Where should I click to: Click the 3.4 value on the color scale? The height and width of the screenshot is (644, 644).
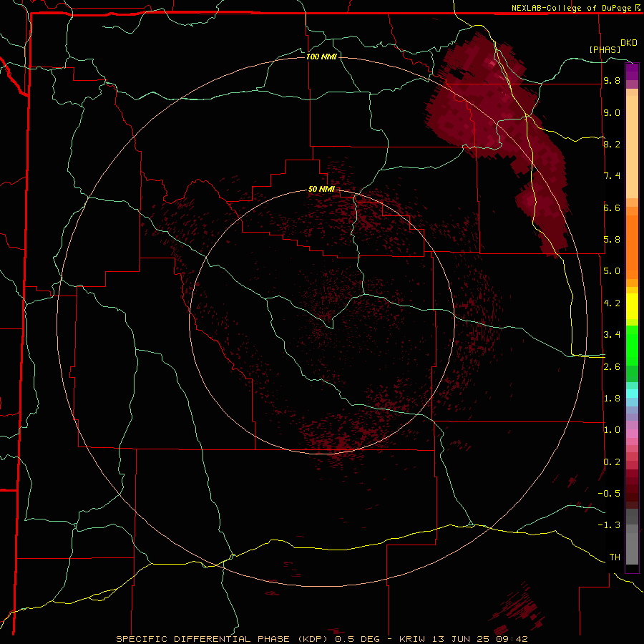pyautogui.click(x=612, y=335)
